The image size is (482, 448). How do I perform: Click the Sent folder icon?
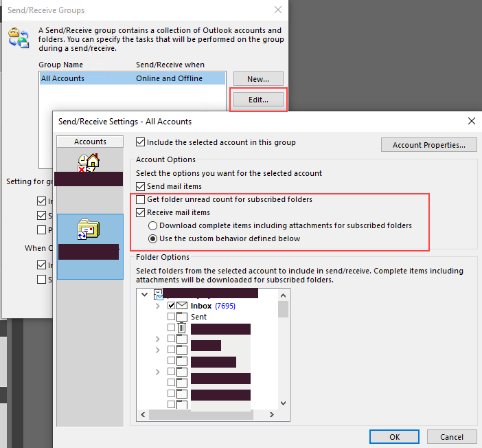pos(182,317)
